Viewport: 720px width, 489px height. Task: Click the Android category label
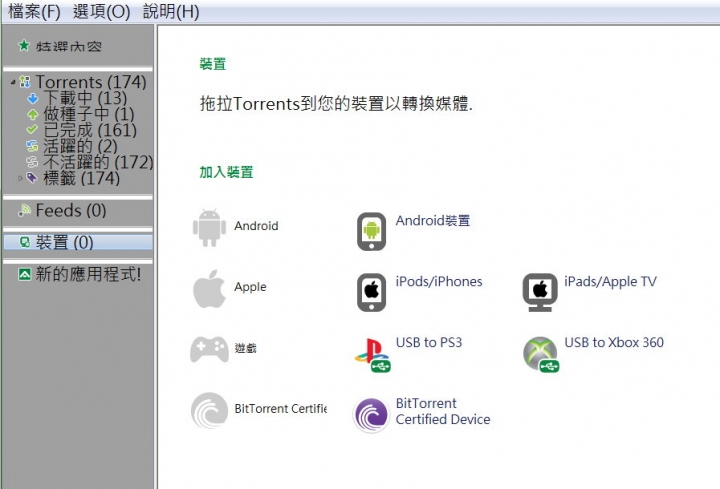(x=256, y=226)
